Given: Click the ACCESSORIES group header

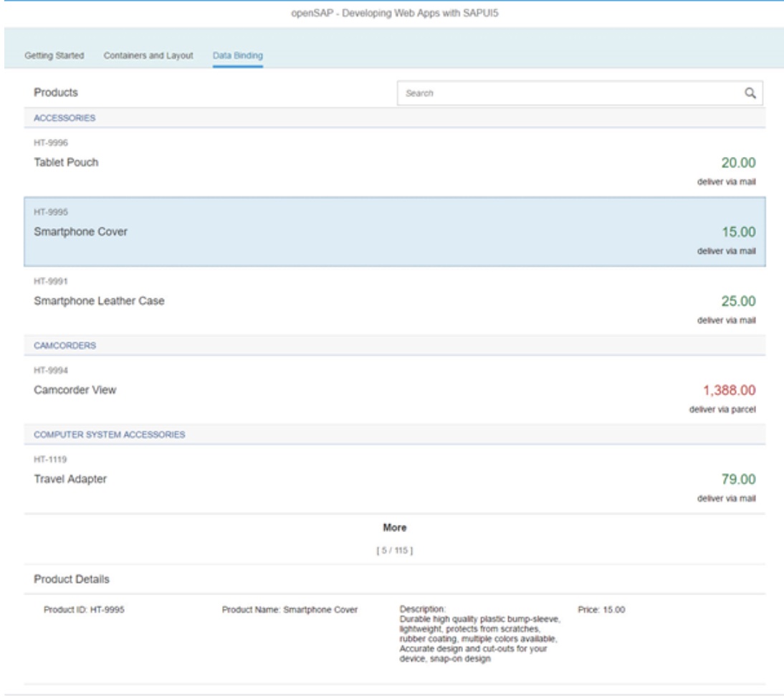Looking at the screenshot, I should tap(394, 118).
